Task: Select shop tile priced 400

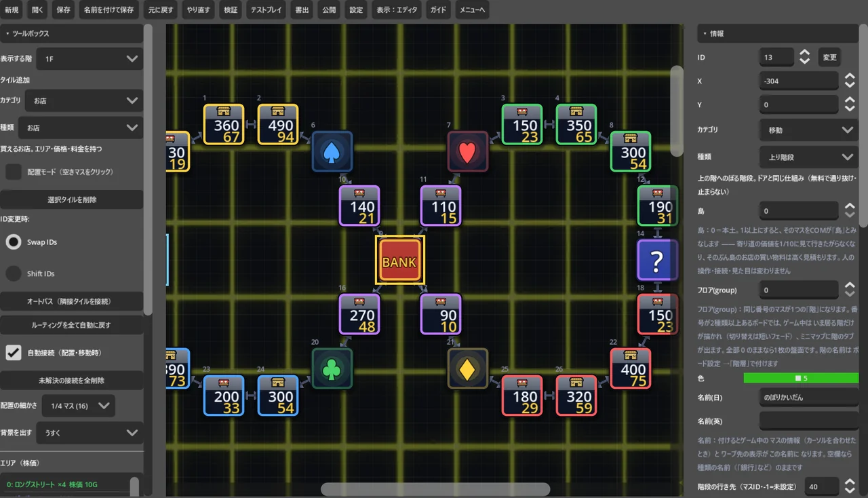Action: coord(631,368)
